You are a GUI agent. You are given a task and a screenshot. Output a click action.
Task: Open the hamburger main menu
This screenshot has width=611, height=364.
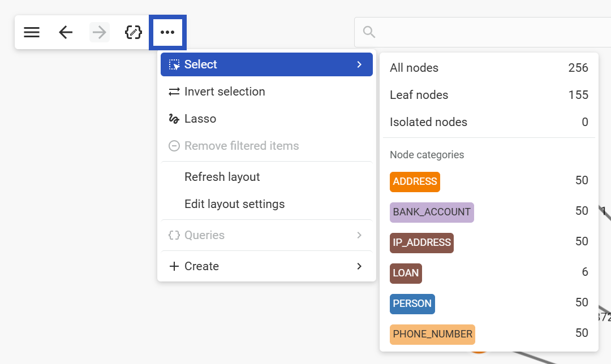click(32, 32)
